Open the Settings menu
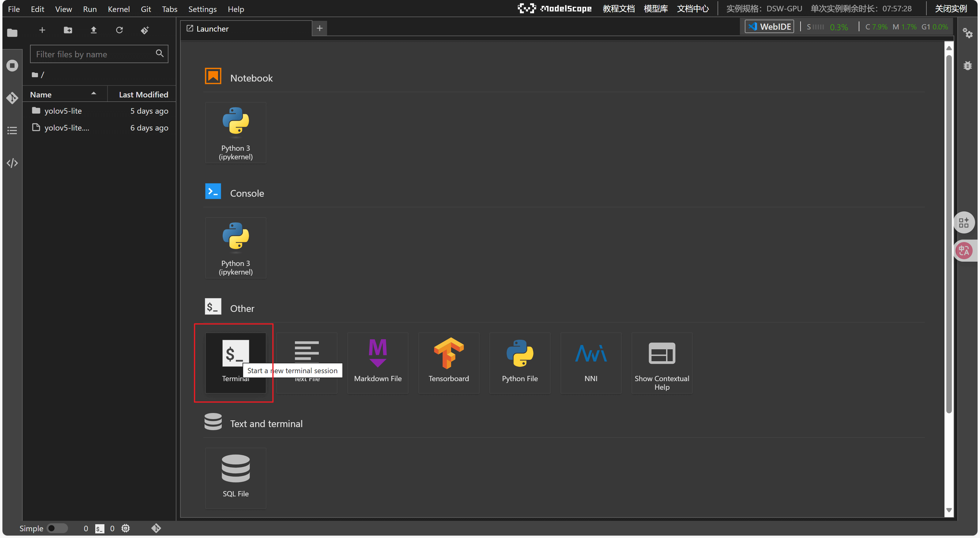Screen dimensions: 980x538 202,9
